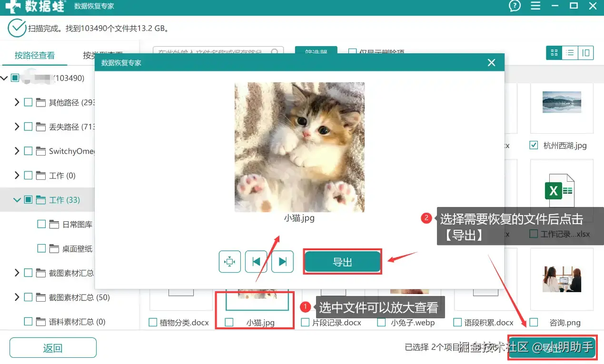Expand the 丢失路径 tree node
The image size is (604, 364).
[x=17, y=127]
